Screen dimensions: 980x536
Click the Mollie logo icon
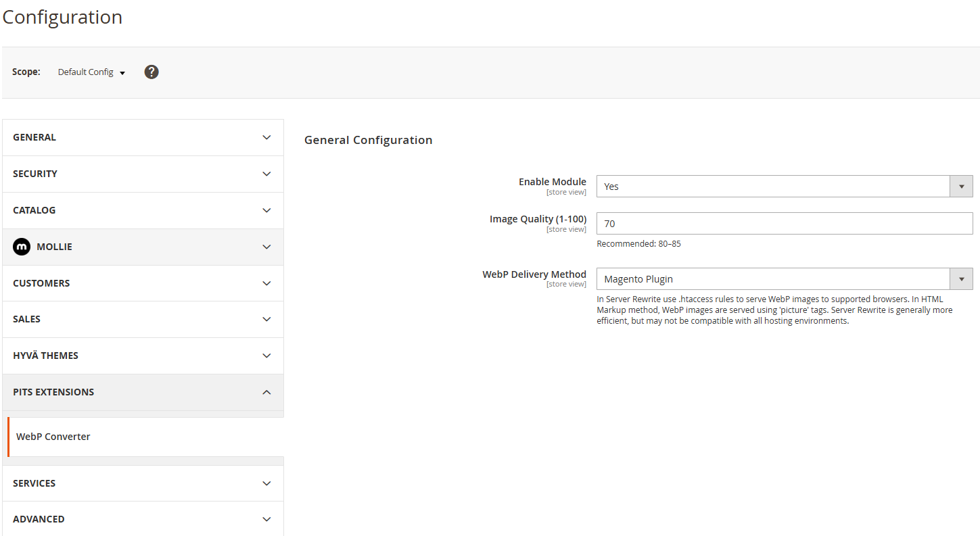tap(22, 247)
